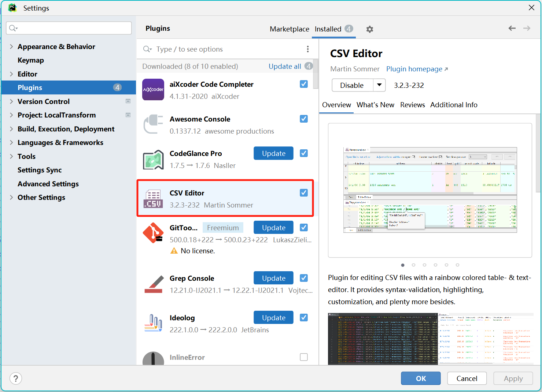Click the aiXcoder plugin icon
The width and height of the screenshot is (542, 392).
point(153,89)
